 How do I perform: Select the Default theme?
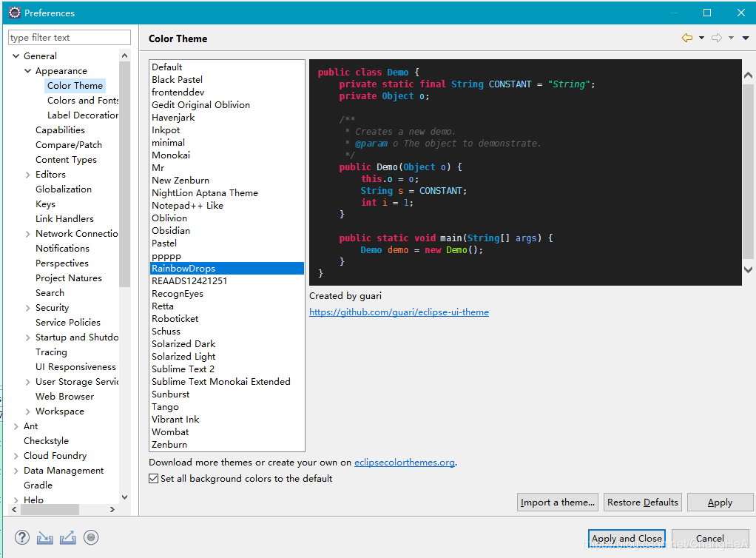(x=227, y=67)
